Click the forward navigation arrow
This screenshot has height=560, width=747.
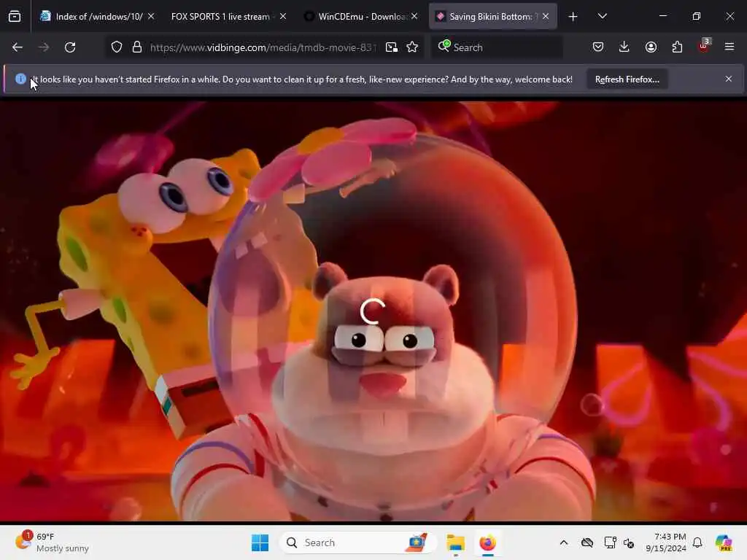[43, 47]
